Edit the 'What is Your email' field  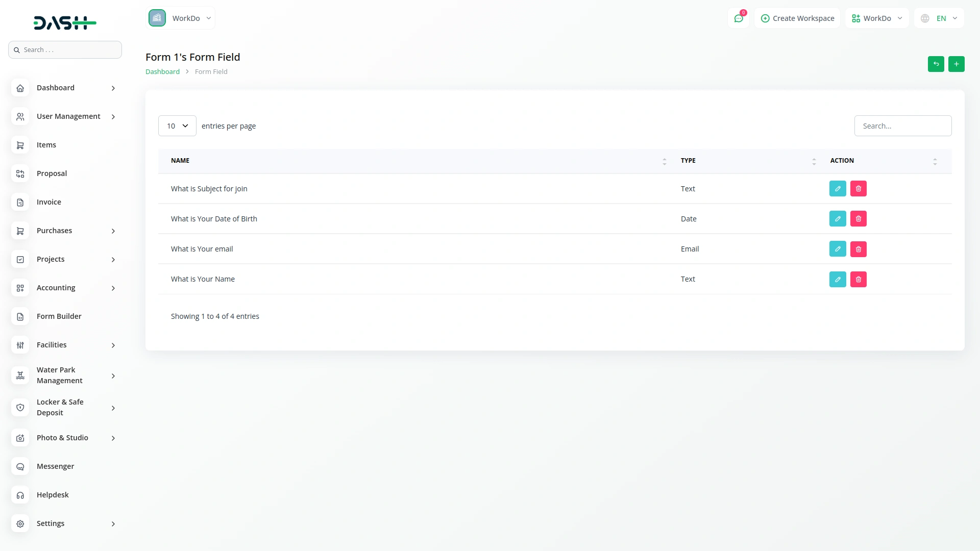coord(838,249)
